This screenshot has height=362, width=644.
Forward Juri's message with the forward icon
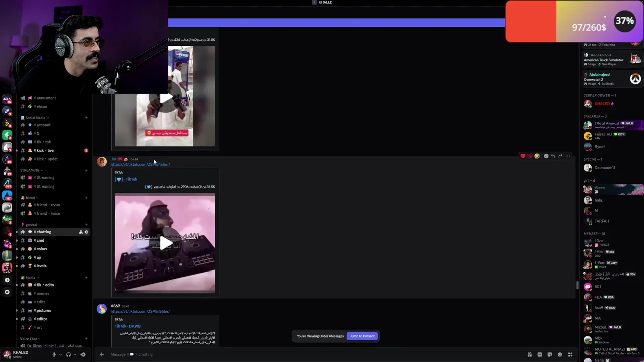560,156
